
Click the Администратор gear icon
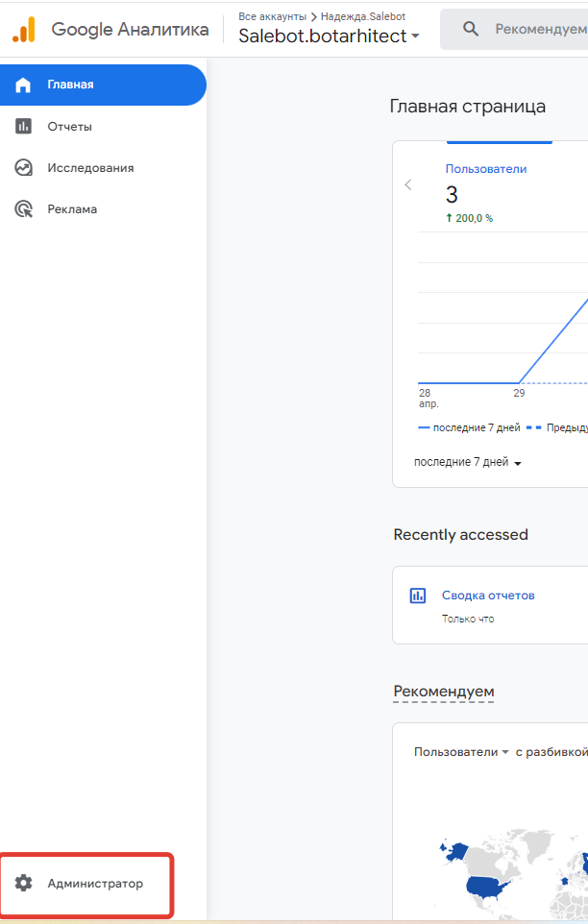24,883
